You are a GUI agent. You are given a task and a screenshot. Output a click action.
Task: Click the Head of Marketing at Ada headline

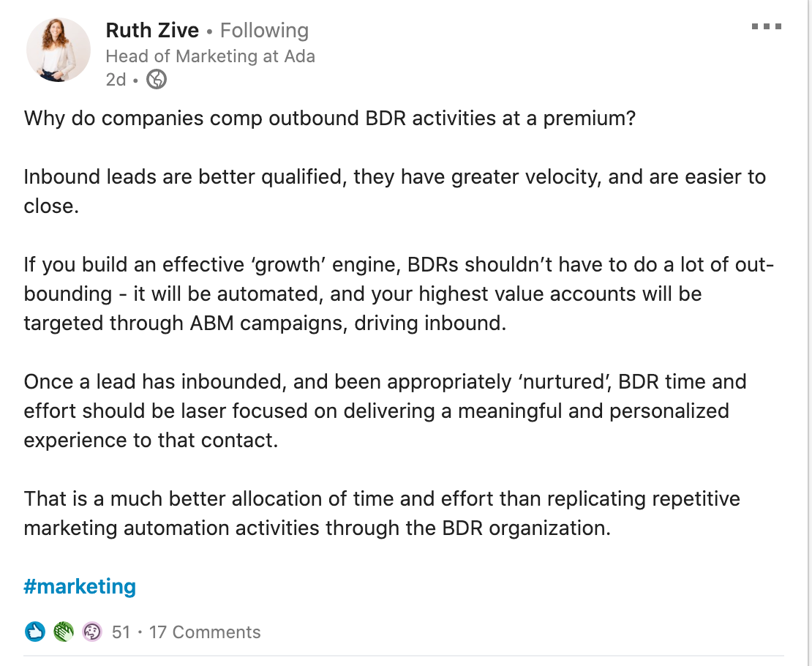[x=210, y=56]
